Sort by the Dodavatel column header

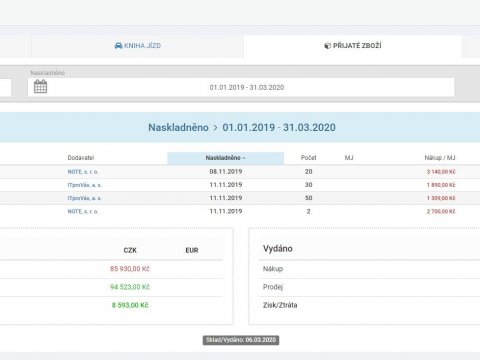tap(81, 158)
